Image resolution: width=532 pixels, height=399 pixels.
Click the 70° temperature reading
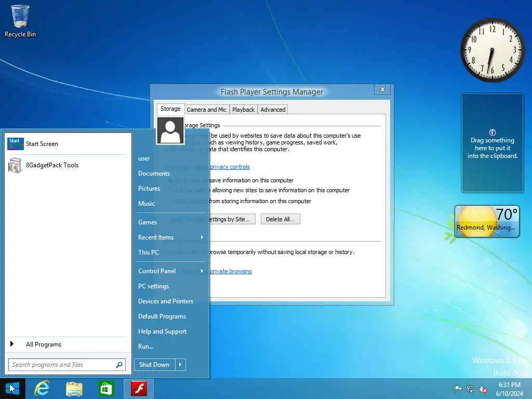tap(507, 214)
